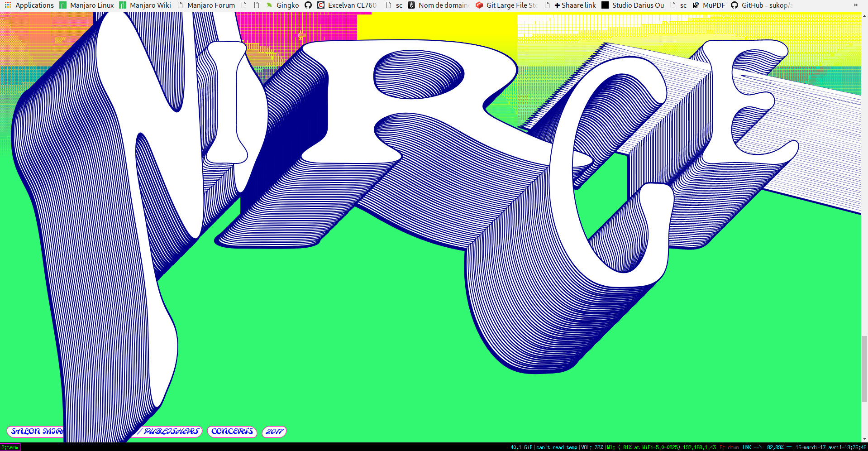Open the Manjaro Forum bookmark
This screenshot has height=451, width=868.
(206, 5)
